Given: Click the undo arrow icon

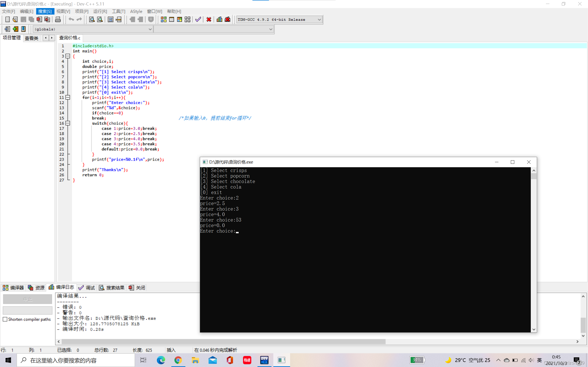Looking at the screenshot, I should tap(71, 19).
